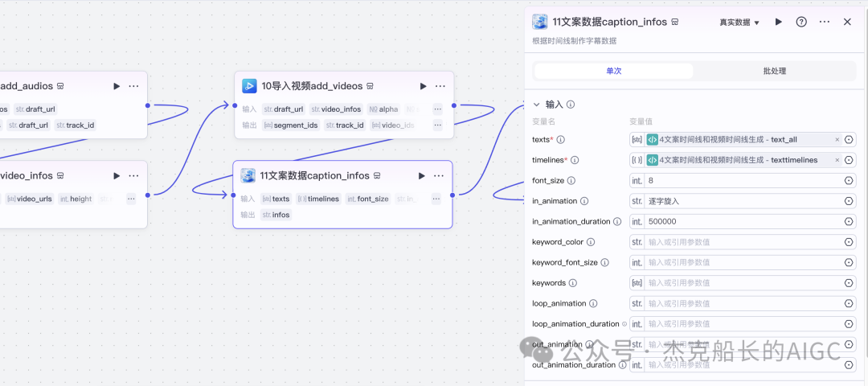Open reference picker for font_size field
Screen dimensions: 868x386
849,181
